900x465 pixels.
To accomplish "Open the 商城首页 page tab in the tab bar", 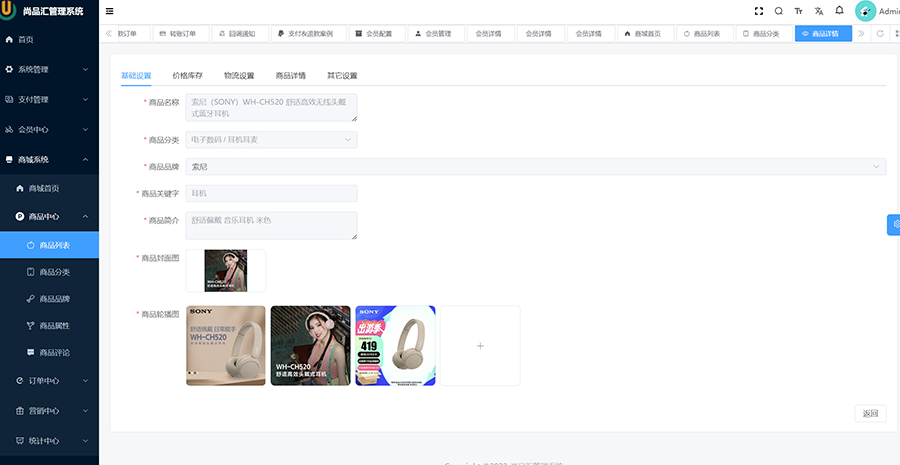I will click(645, 34).
